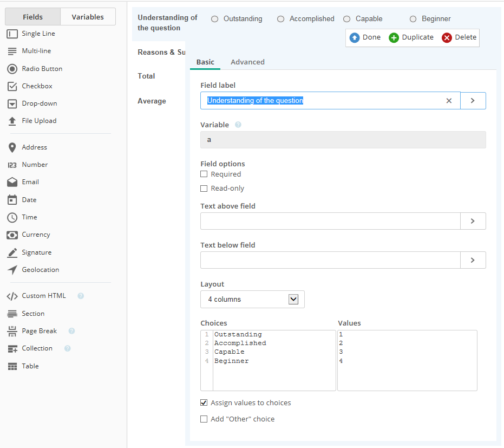The image size is (504, 448).
Task: Open help icon next to Variable
Action: 238,125
